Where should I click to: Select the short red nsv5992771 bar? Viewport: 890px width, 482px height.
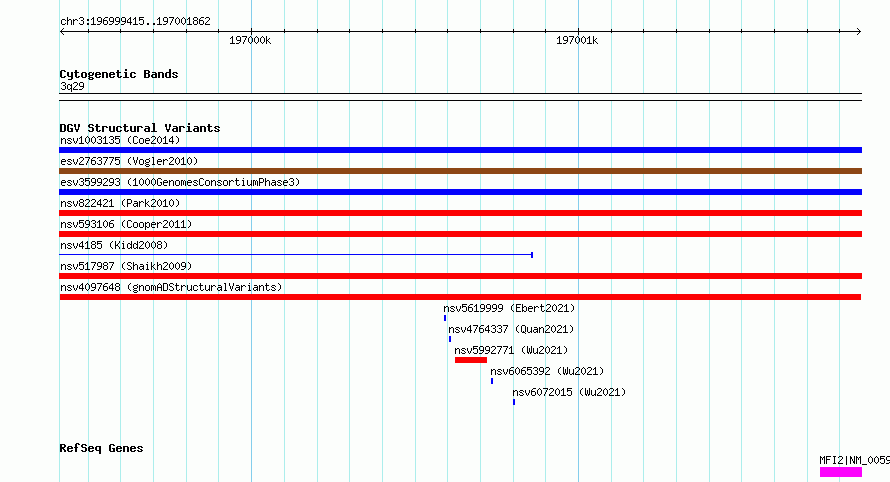click(471, 360)
